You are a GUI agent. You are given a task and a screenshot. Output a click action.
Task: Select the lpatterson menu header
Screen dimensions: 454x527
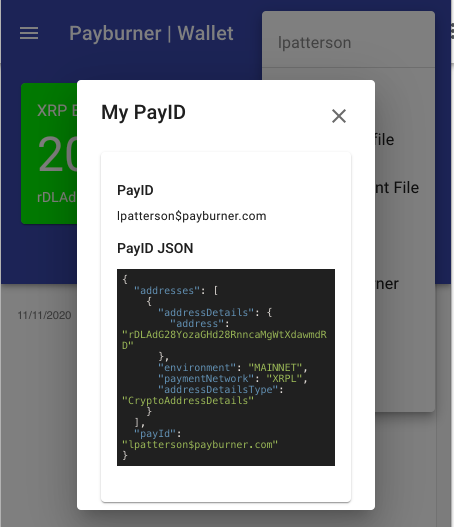tap(315, 43)
